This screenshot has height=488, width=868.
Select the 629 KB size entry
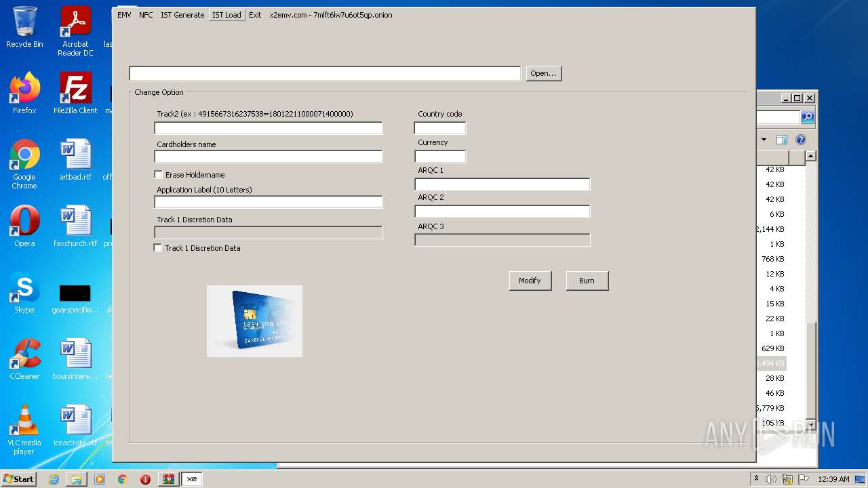click(772, 348)
